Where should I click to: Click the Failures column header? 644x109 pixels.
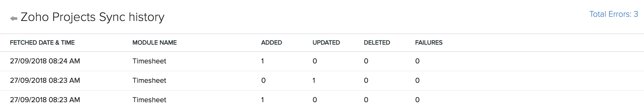click(429, 43)
